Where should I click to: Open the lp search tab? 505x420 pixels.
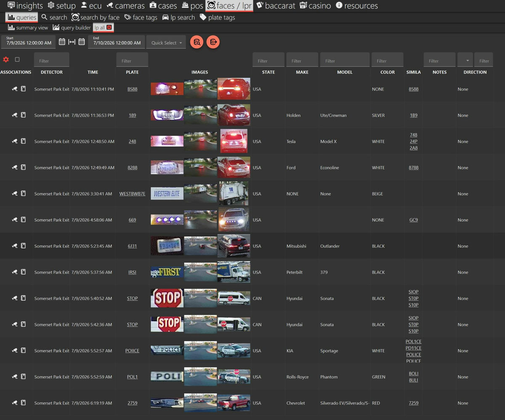178,17
